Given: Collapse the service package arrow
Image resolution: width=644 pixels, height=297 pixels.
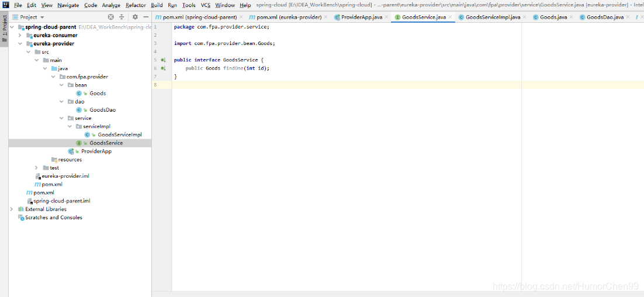Looking at the screenshot, I should pos(61,118).
